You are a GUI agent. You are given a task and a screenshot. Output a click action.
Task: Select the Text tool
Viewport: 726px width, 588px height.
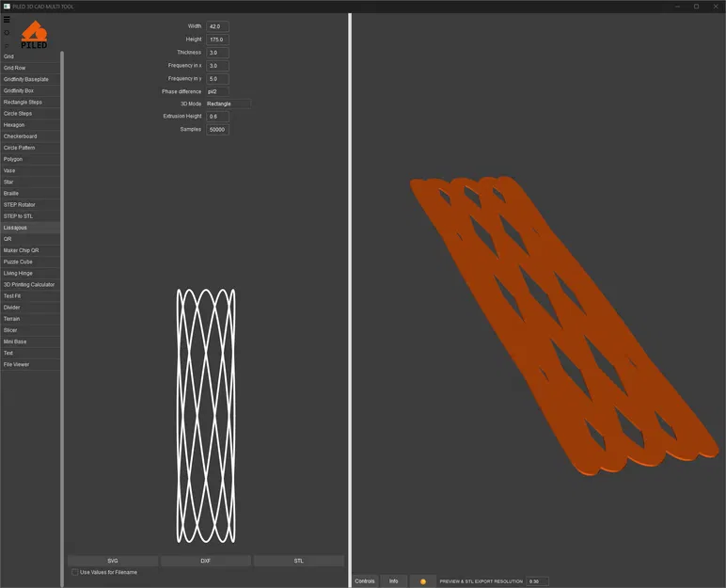[30, 353]
